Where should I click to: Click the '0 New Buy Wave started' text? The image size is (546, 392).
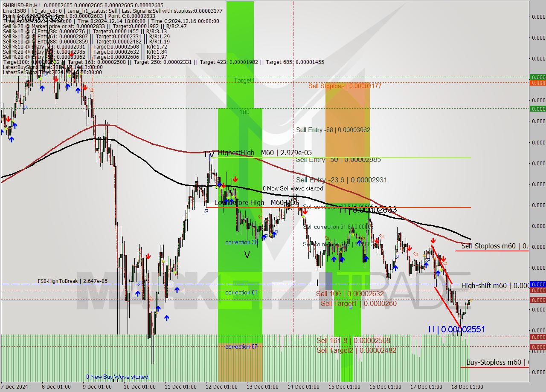coord(117,377)
